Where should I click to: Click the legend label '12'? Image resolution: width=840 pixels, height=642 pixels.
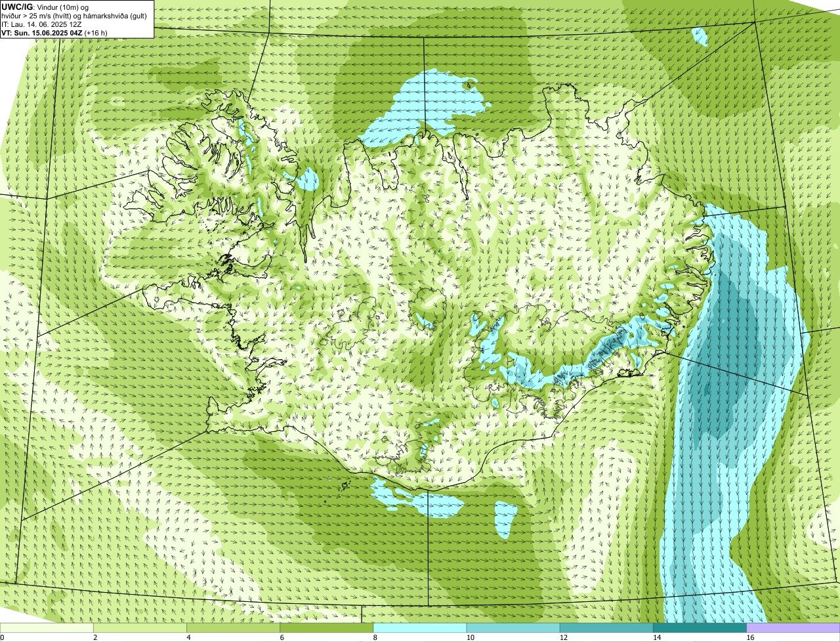[563, 637]
